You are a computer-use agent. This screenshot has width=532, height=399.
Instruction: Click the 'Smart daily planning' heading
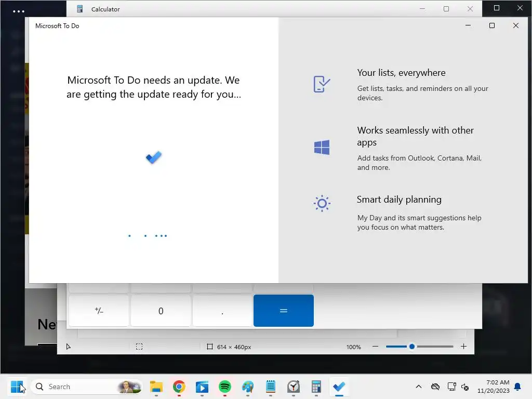click(399, 199)
